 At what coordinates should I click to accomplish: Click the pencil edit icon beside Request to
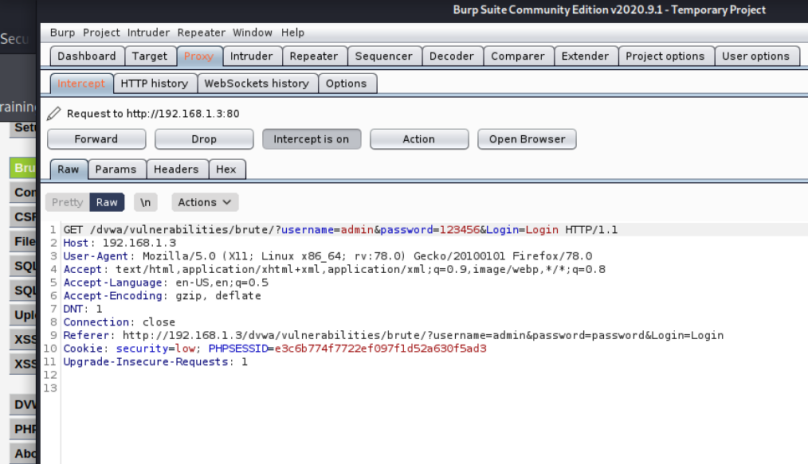[x=54, y=113]
